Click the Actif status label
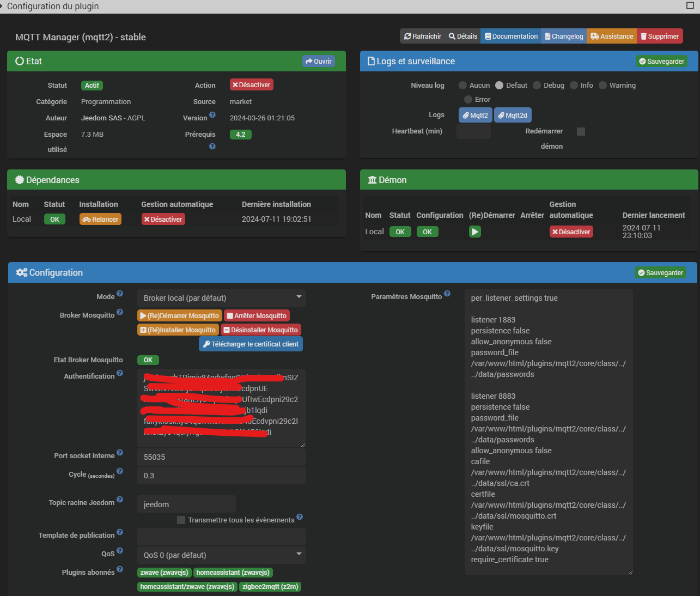The height and width of the screenshot is (596, 700). pos(92,86)
